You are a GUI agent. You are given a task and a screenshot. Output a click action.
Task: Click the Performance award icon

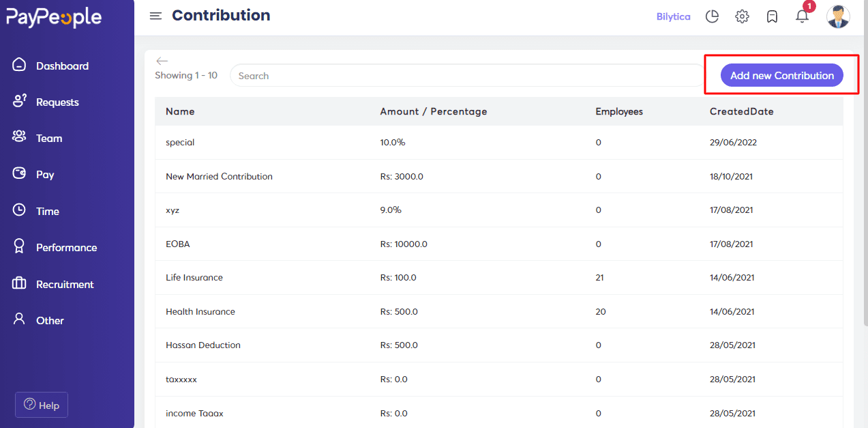[19, 246]
